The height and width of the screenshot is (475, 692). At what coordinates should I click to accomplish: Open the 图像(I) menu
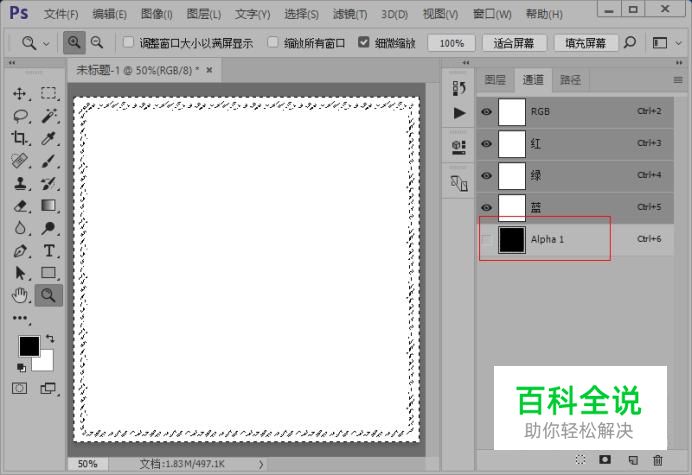[156, 15]
